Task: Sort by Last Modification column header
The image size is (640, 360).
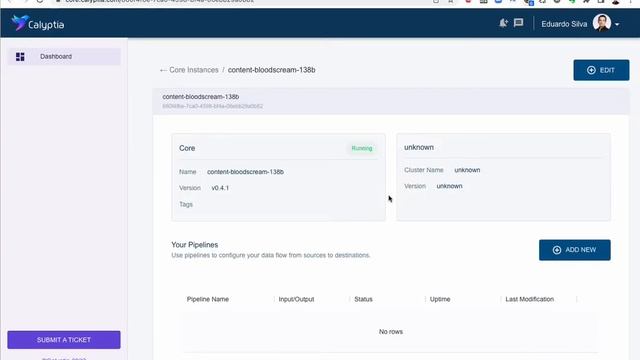Action: pos(529,299)
